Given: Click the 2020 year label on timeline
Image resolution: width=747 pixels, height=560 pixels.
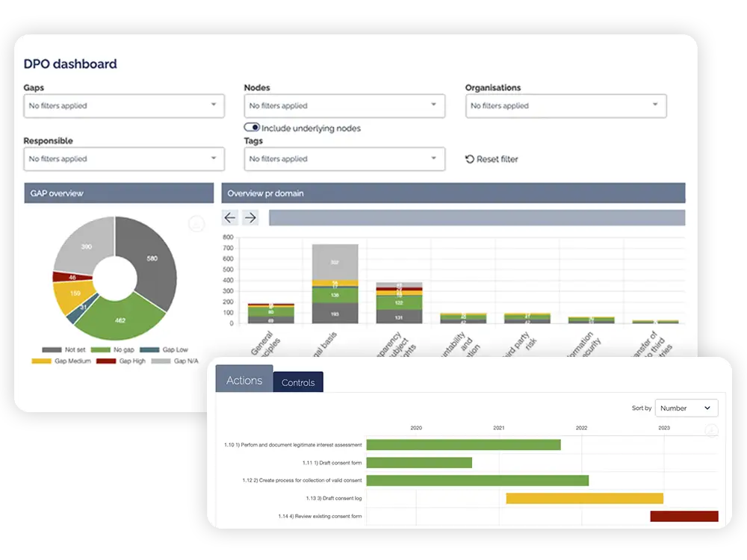Looking at the screenshot, I should (x=416, y=428).
